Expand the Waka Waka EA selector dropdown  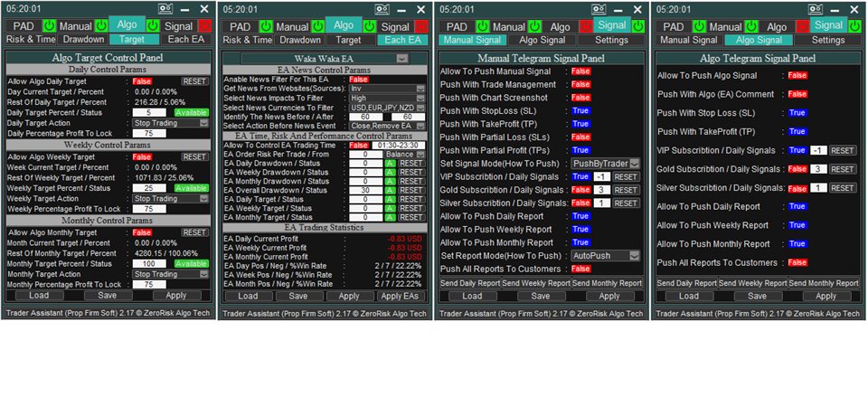(401, 58)
